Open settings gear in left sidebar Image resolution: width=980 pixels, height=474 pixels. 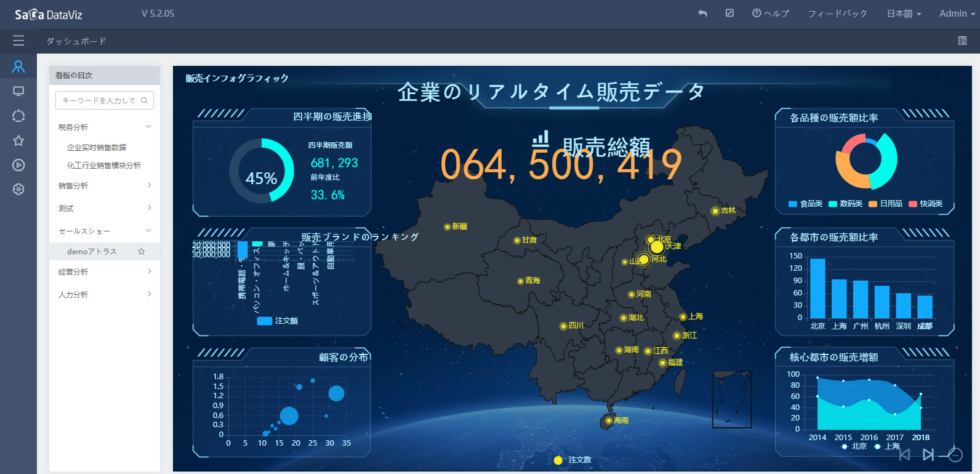pyautogui.click(x=18, y=189)
